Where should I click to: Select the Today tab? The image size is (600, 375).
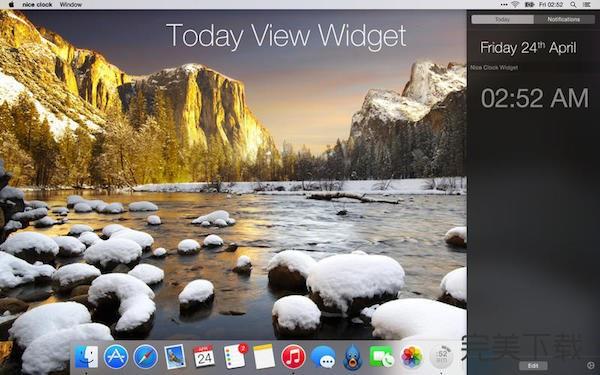pyautogui.click(x=502, y=20)
